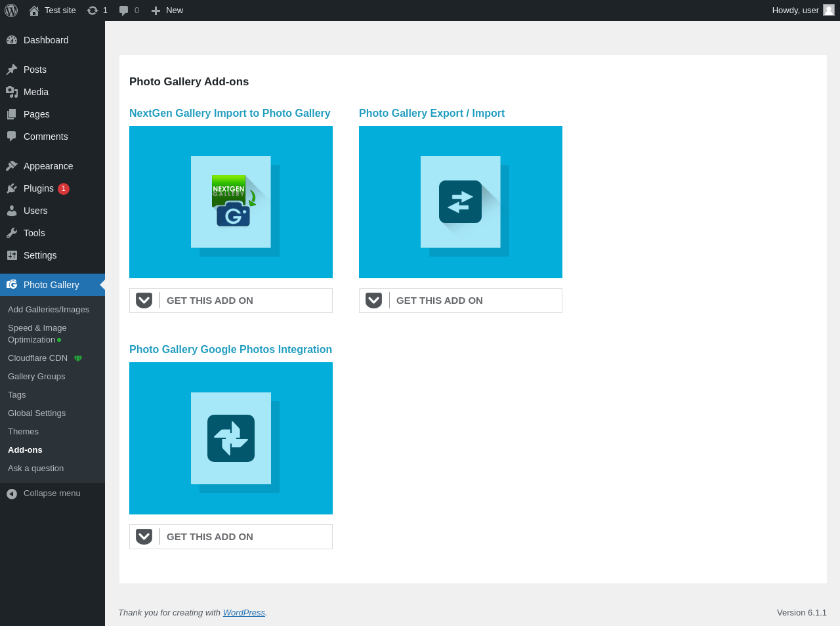The height and width of the screenshot is (626, 840).
Task: Open the Google Photos Integration add-on image
Action: (x=231, y=438)
